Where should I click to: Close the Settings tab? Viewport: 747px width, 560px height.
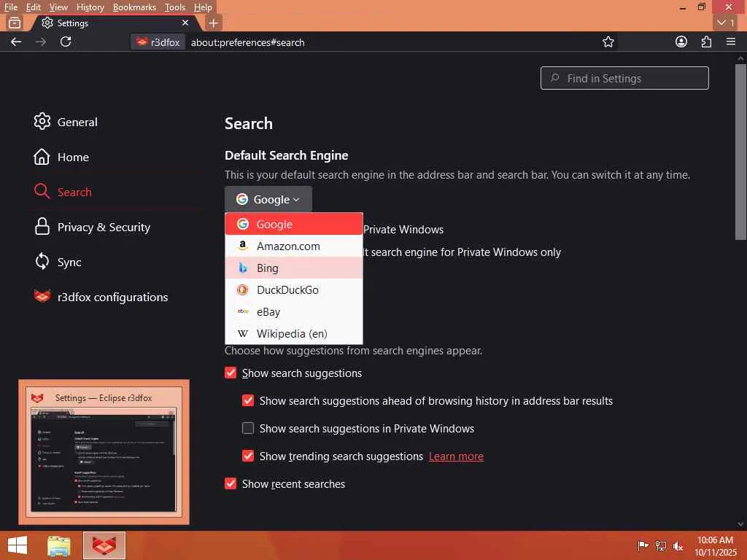[185, 23]
